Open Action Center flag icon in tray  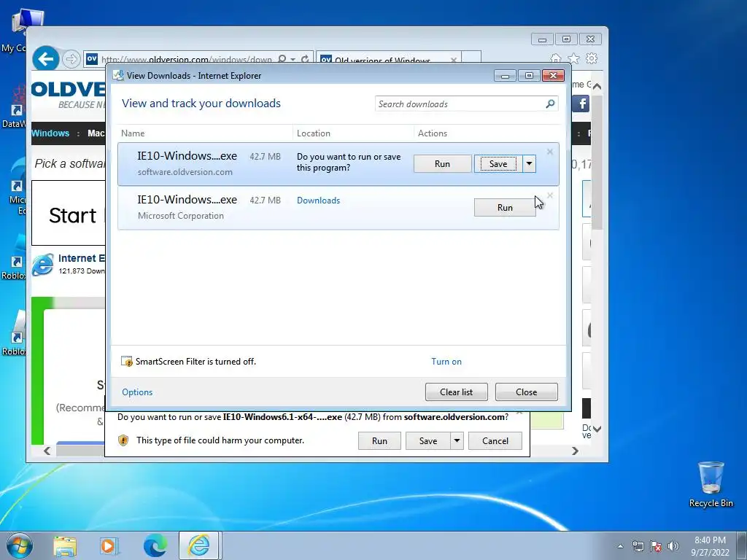[656, 546]
